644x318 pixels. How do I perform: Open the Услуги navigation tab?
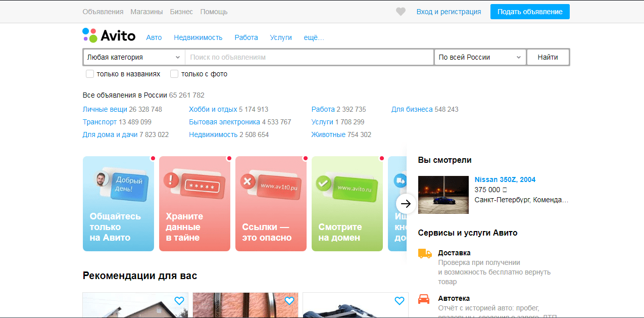[281, 37]
